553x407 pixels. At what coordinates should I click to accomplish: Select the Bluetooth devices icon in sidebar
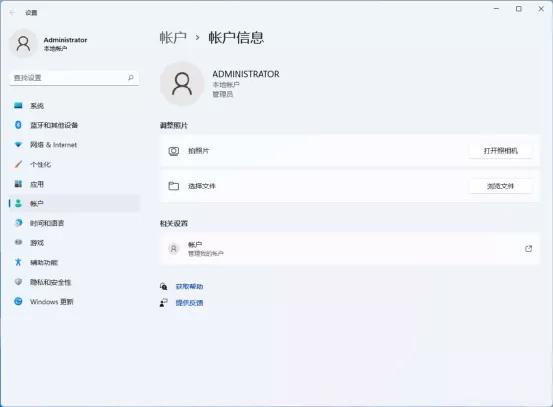click(18, 125)
